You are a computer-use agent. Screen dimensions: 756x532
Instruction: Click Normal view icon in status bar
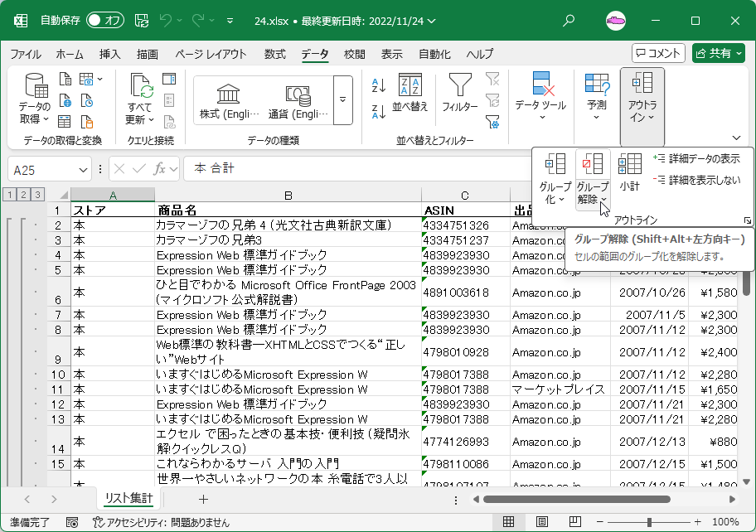509,522
